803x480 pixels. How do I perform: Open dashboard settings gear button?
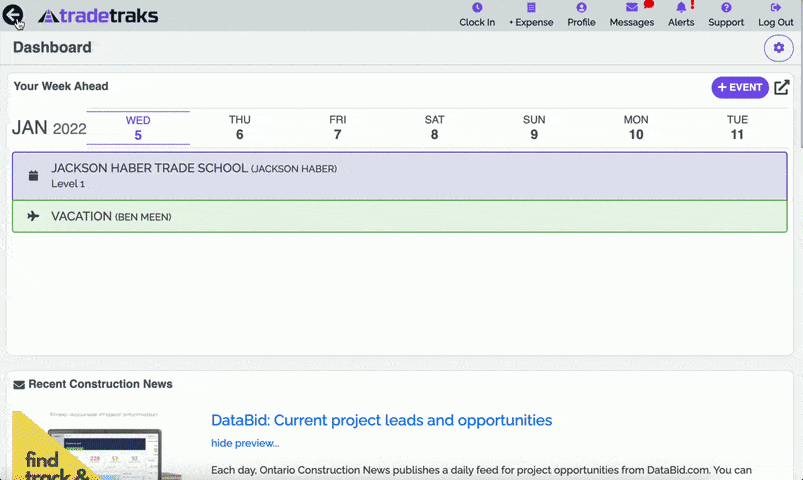pyautogui.click(x=778, y=48)
